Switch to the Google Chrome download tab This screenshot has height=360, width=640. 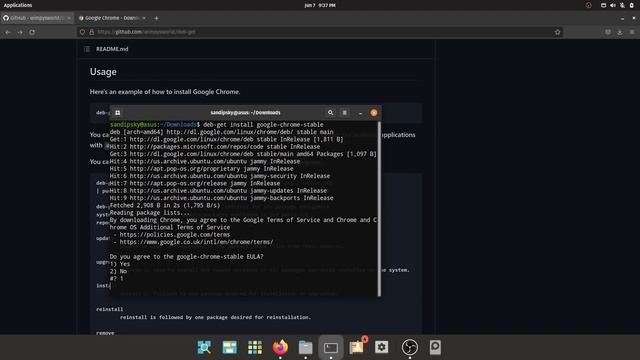click(109, 18)
